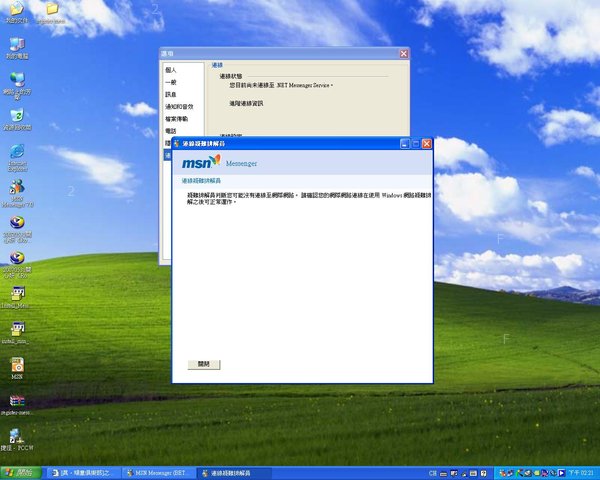Click the troubleshooter window's title bar icon
Viewport: 600px width, 480px height.
pos(177,144)
